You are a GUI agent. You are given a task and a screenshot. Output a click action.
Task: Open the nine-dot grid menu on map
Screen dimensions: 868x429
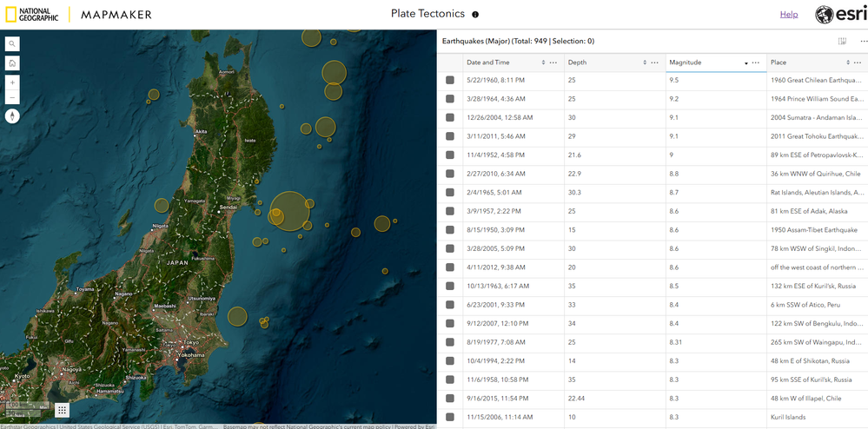pyautogui.click(x=63, y=410)
